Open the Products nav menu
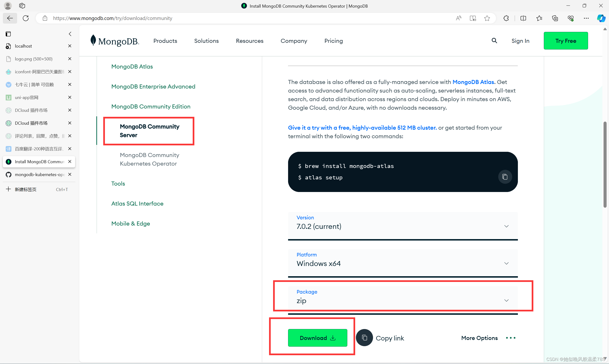Image resolution: width=609 pixels, height=364 pixels. [x=165, y=41]
